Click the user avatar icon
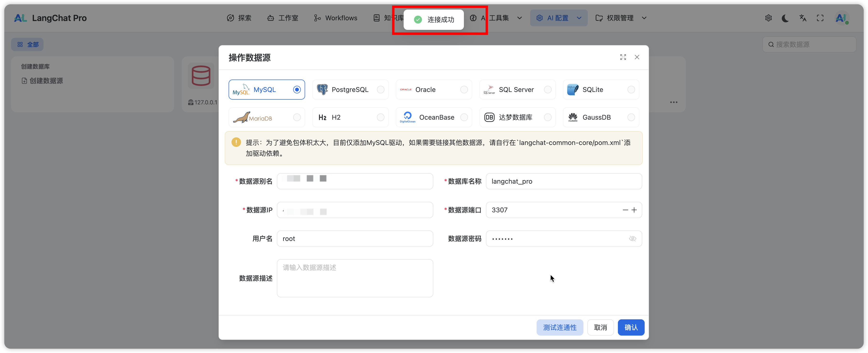This screenshot has width=868, height=353. pos(841,18)
